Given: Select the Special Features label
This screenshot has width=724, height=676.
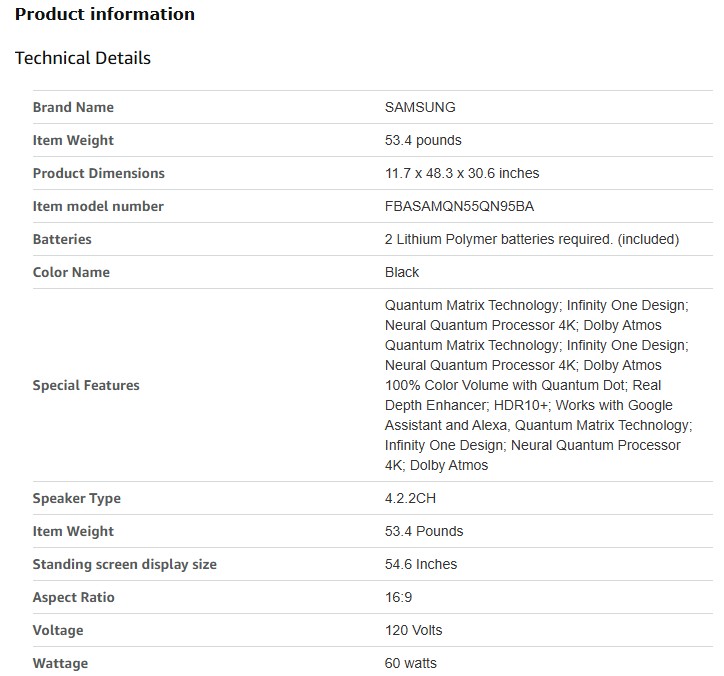Looking at the screenshot, I should click(x=86, y=385).
